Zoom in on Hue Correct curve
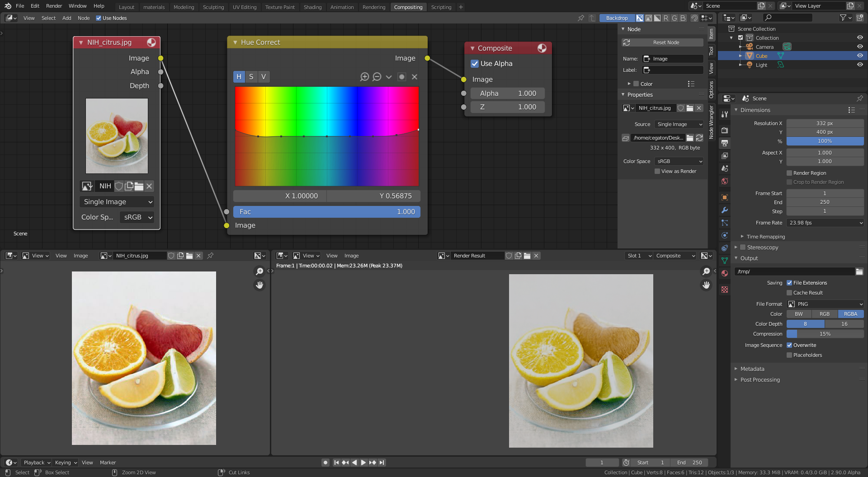Viewport: 868px width, 477px height. coord(364,77)
